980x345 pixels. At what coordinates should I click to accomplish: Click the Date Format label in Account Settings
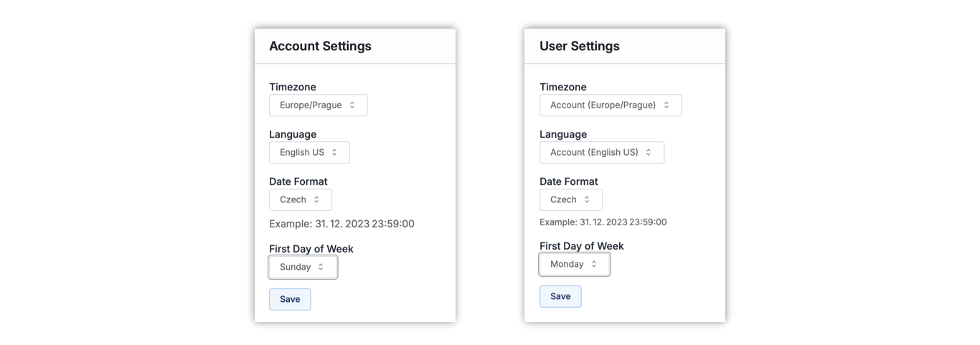[x=298, y=181]
